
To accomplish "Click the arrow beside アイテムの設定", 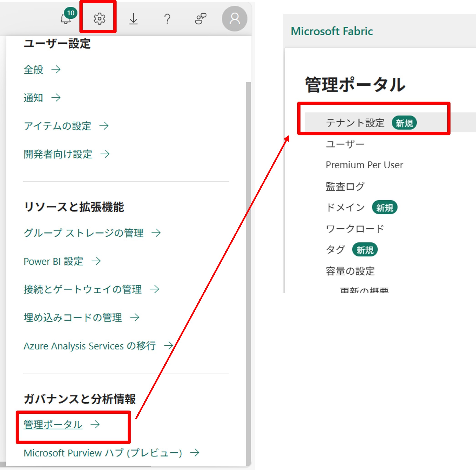I will click(x=104, y=126).
